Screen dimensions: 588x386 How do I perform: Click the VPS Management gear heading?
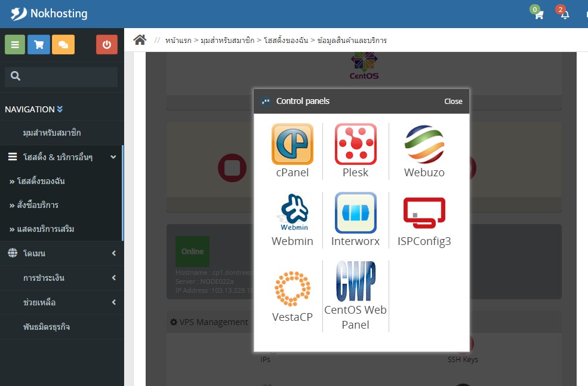tap(209, 322)
